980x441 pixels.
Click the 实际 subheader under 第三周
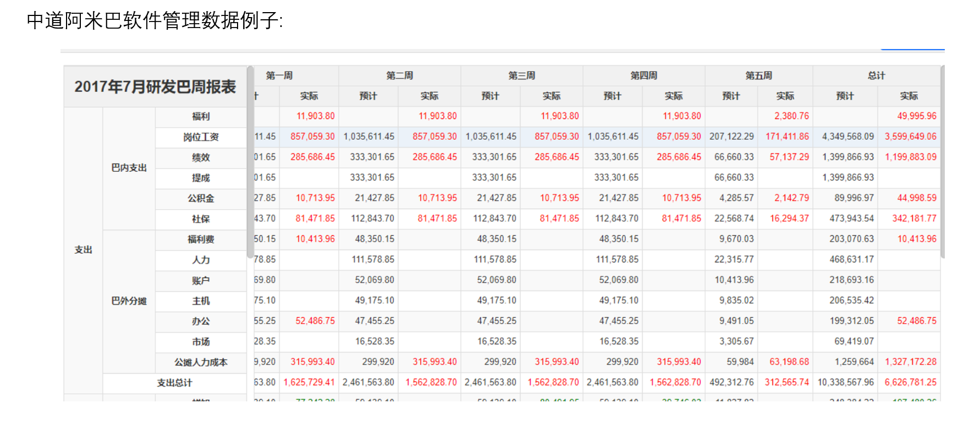(x=552, y=96)
